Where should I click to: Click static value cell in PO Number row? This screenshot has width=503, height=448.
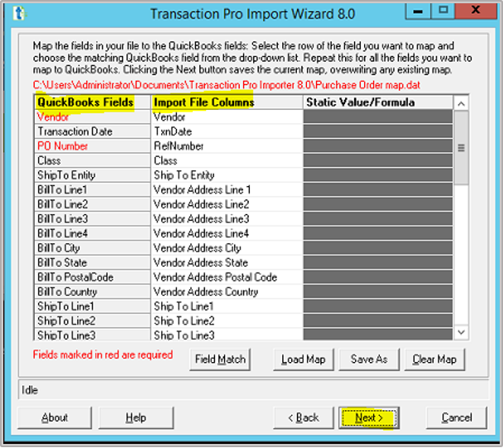tap(378, 146)
